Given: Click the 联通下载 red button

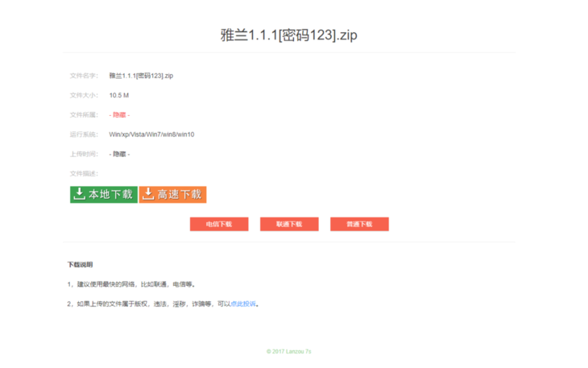Looking at the screenshot, I should (289, 224).
